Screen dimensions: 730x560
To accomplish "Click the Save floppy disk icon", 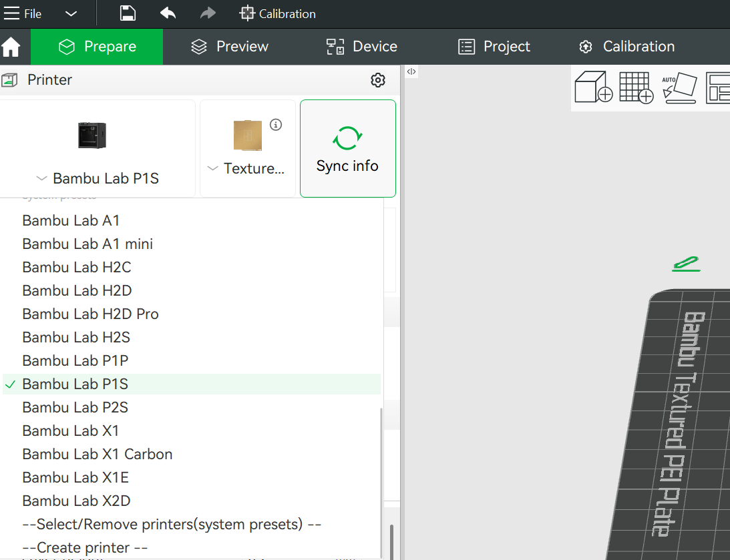I will [128, 13].
